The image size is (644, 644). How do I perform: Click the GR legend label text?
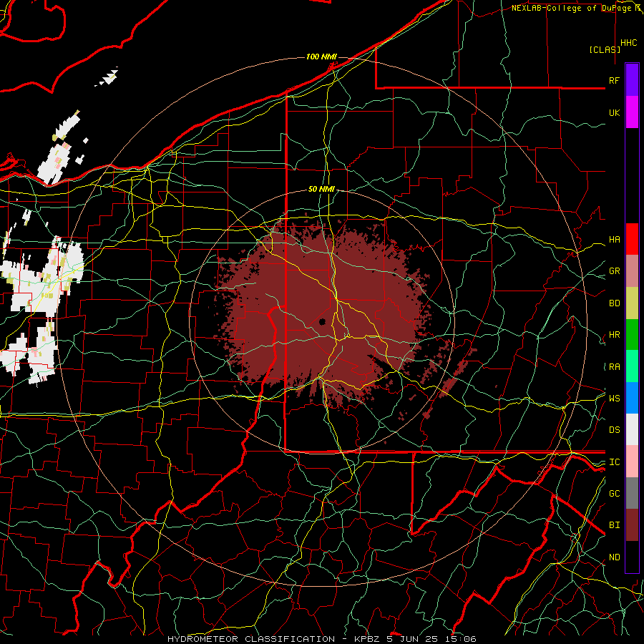tap(614, 271)
